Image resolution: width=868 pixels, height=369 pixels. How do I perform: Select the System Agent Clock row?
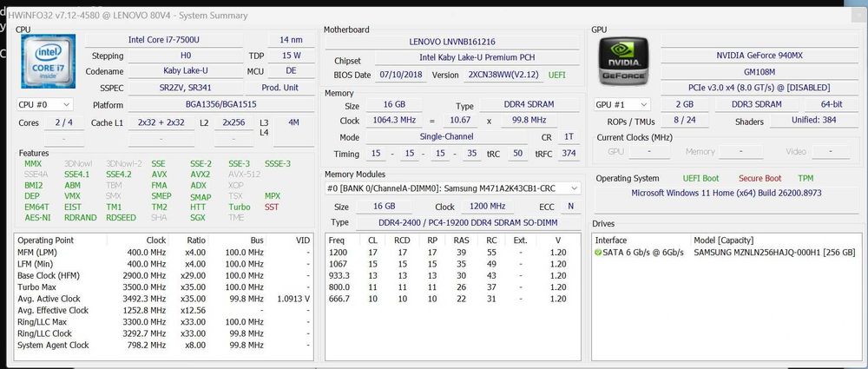(163, 346)
